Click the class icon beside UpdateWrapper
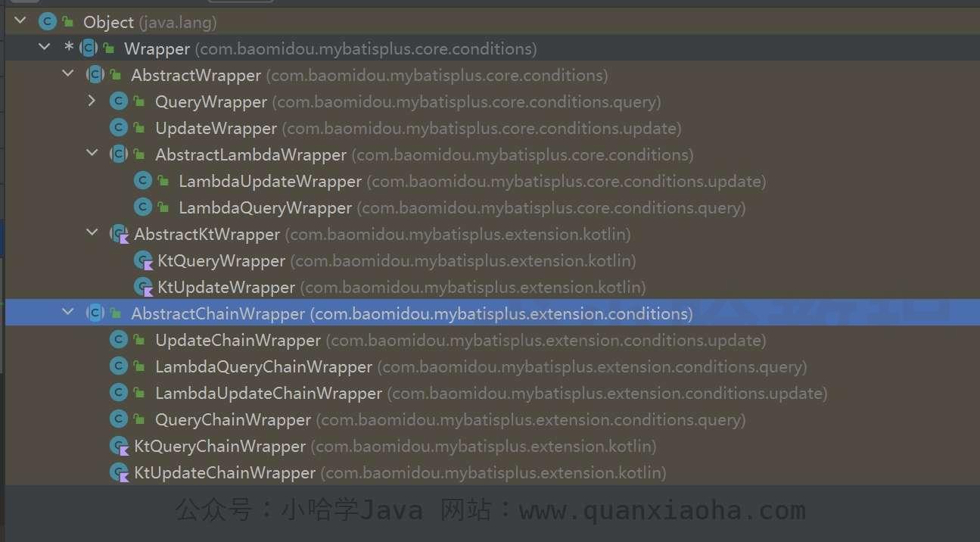This screenshot has width=980, height=542. click(x=118, y=128)
